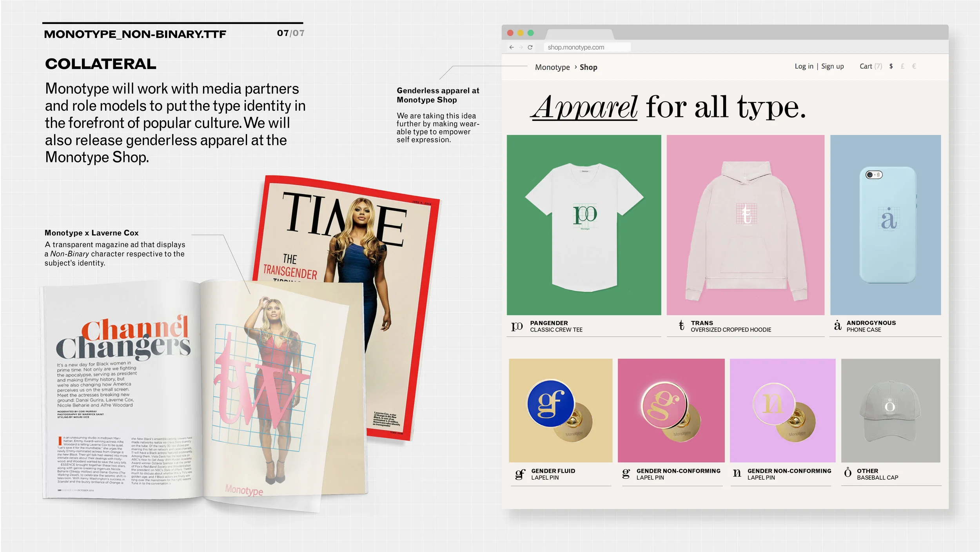Open the green Pangender tee thumbnail
This screenshot has height=552, width=980.
point(584,225)
